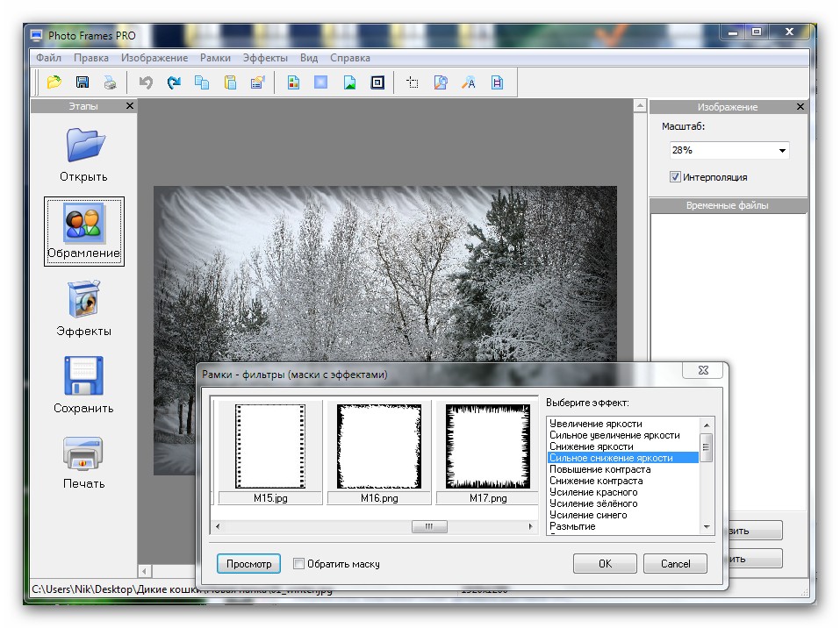Click the Просмотр button
Screen dimensions: 840x628
(249, 564)
